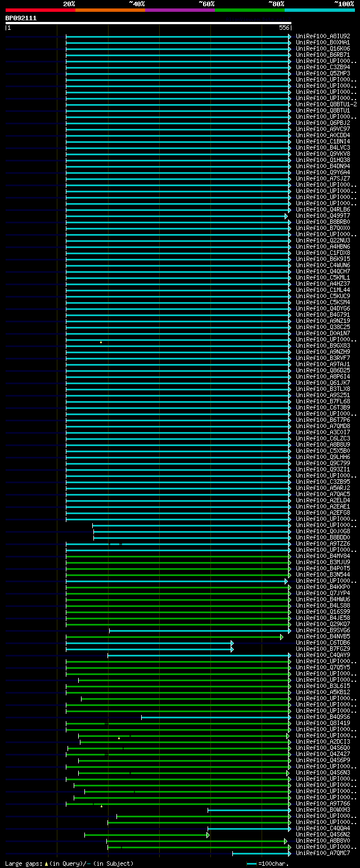Select the UniRef100_Q61JK7 label
The image size is (360, 868).
coord(323,383)
